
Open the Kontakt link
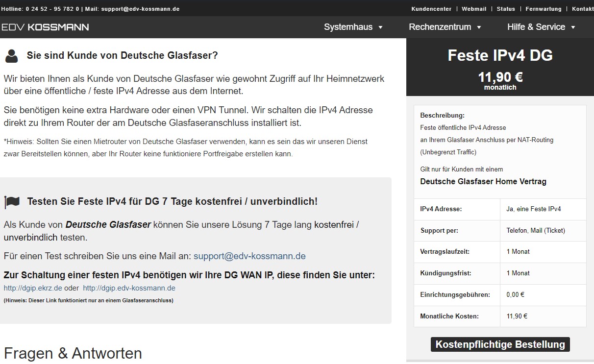[x=582, y=9]
